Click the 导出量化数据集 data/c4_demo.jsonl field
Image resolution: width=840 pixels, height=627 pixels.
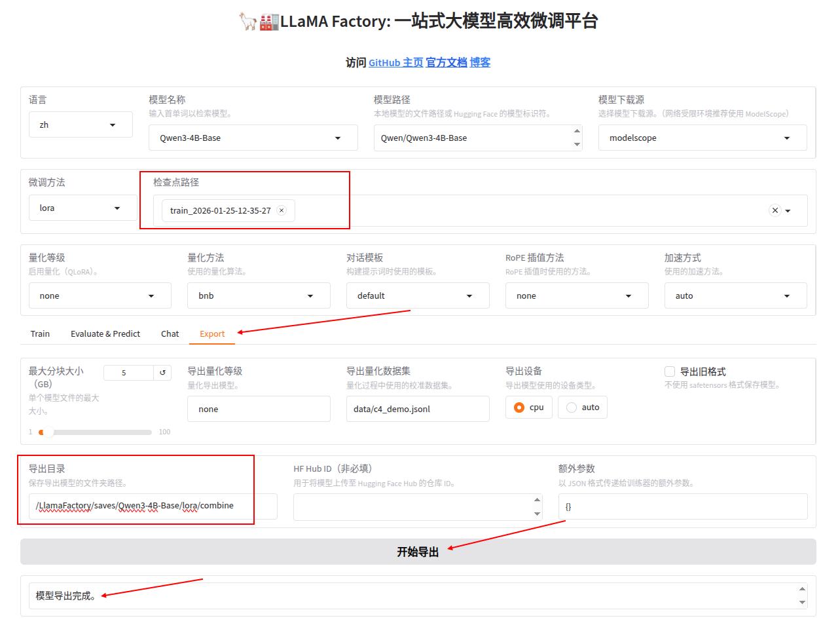coord(418,409)
